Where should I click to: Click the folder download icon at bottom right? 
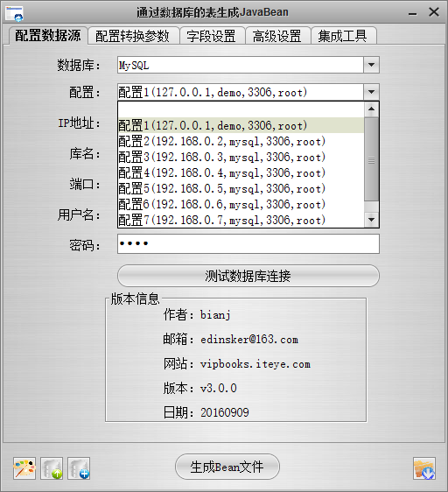[424, 468]
